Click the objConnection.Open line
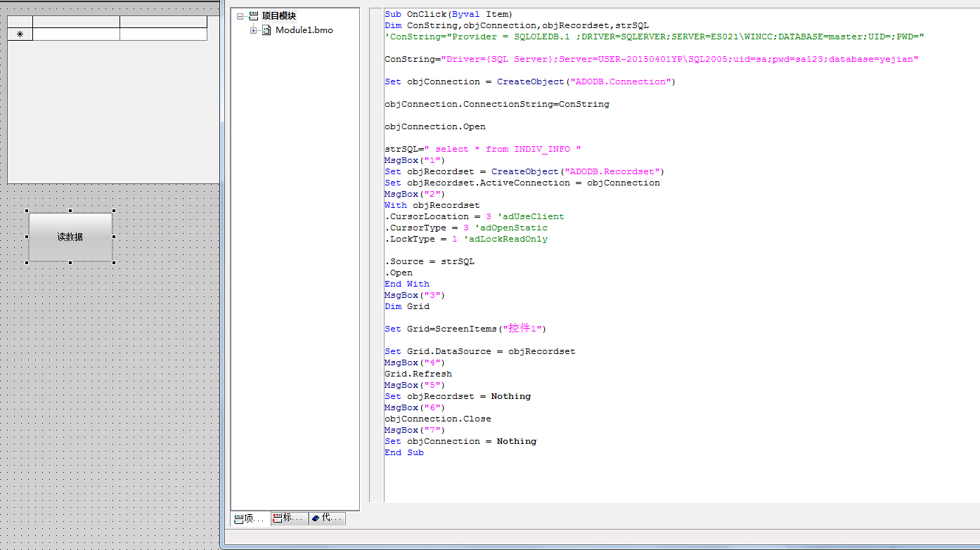 (x=435, y=126)
